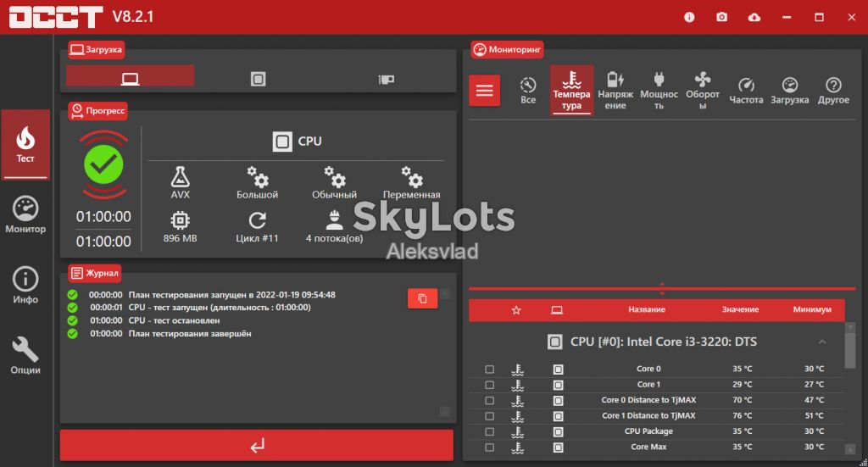Sort by Значение column header

click(740, 309)
